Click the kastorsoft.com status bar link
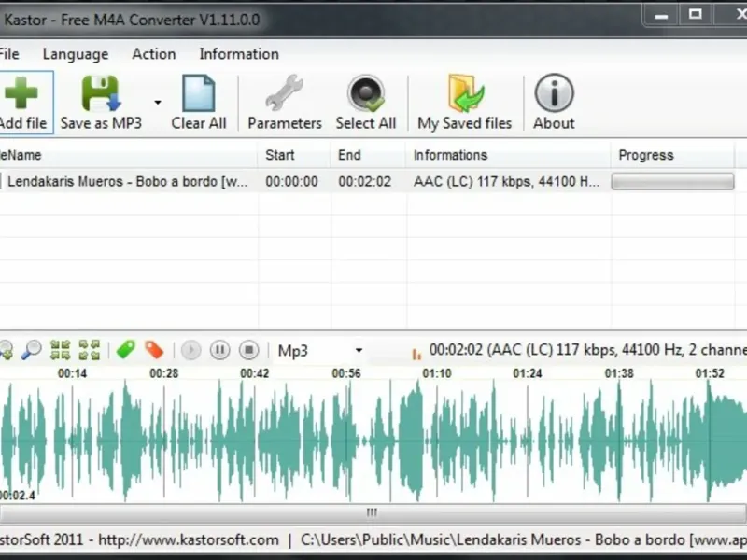 point(189,540)
